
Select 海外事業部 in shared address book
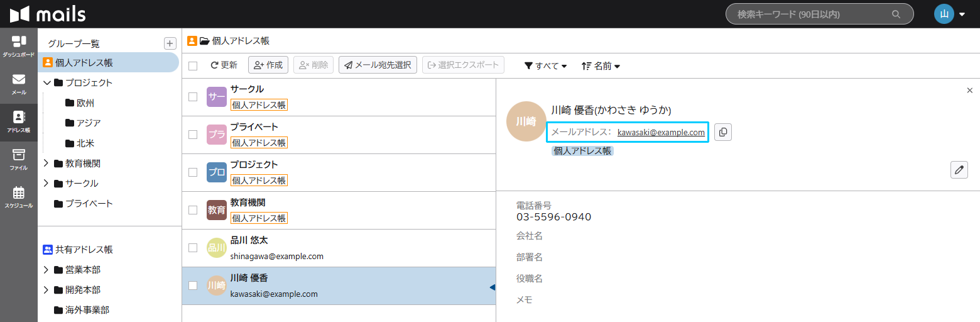click(x=87, y=310)
